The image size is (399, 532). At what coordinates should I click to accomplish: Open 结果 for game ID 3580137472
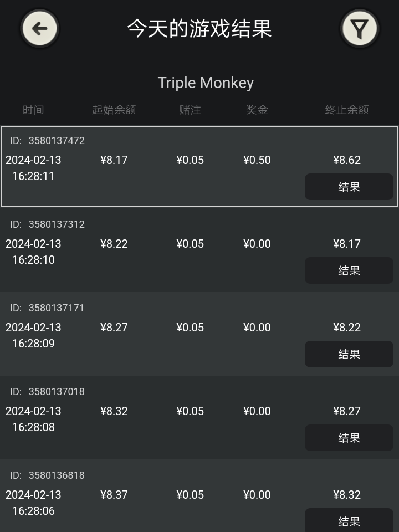(x=349, y=187)
